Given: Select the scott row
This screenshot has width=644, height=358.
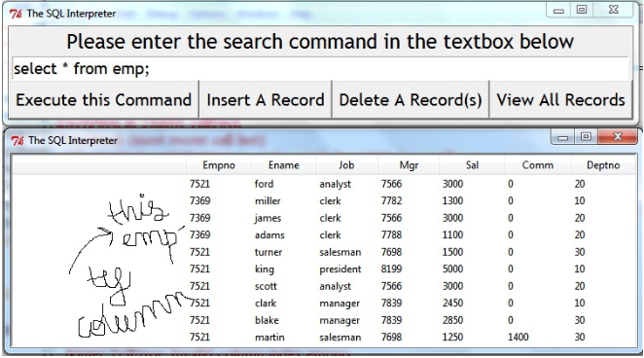Looking at the screenshot, I should click(x=324, y=286).
